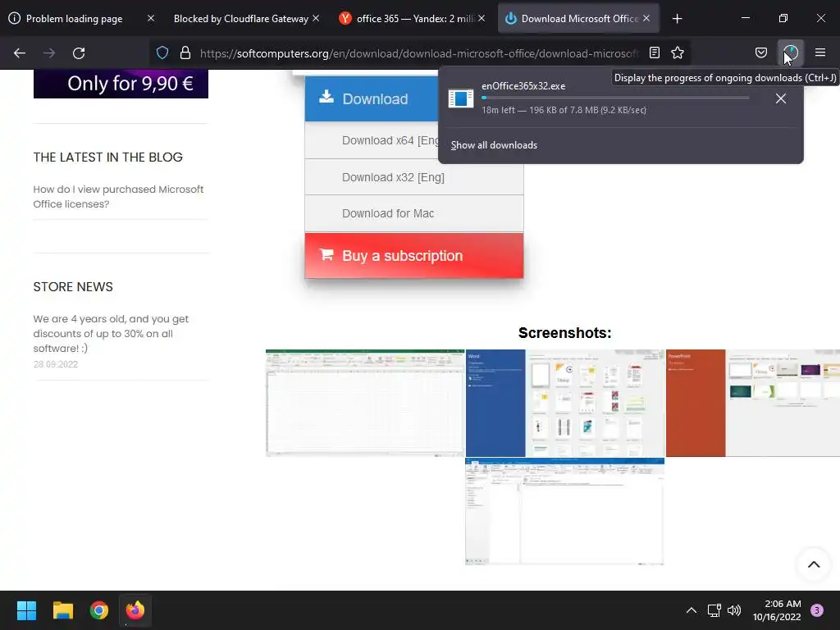Click the blue Download button
Viewport: 840px width, 630px height.
coord(372,98)
